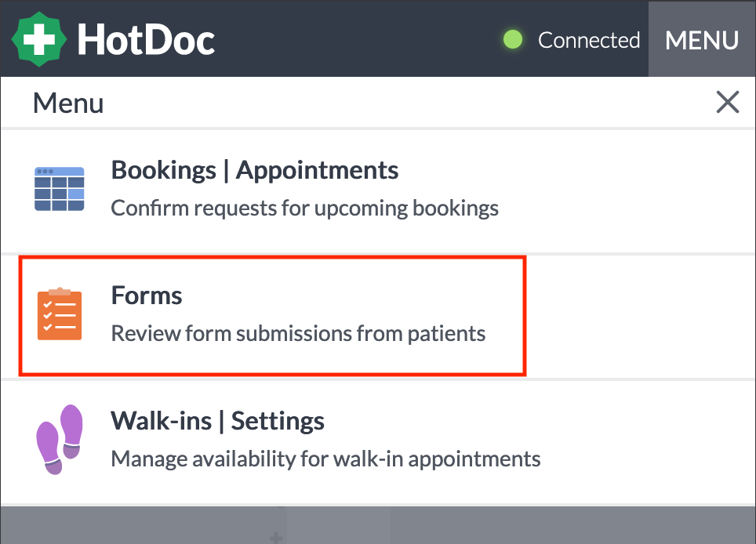756x544 pixels.
Task: Click blank space right of Forms entry
Action: (x=637, y=316)
